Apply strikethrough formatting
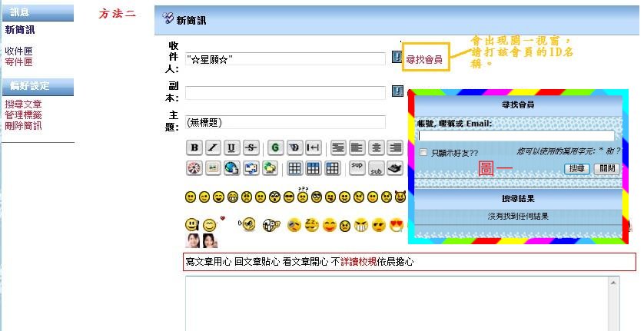Screen dimensions: 644x331 [249, 147]
